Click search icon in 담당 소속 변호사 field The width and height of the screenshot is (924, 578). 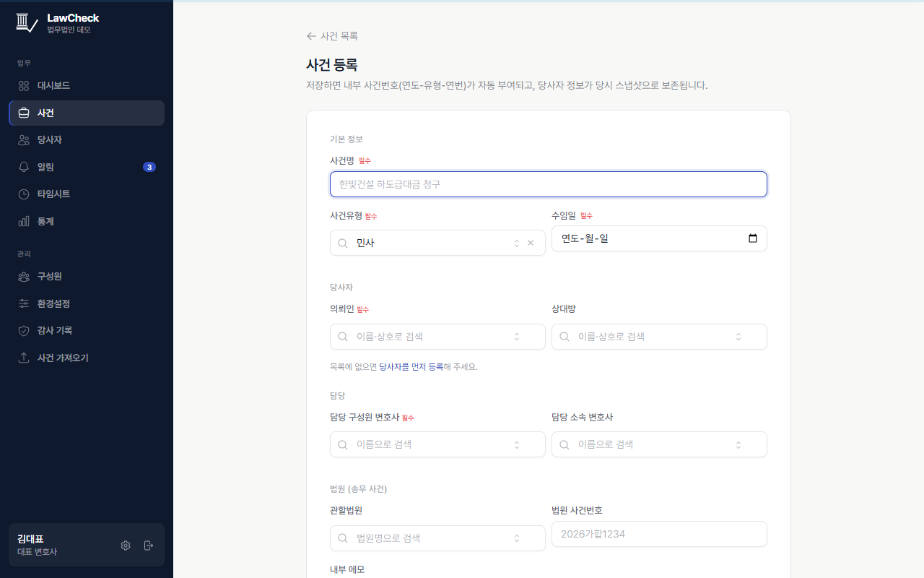click(565, 444)
